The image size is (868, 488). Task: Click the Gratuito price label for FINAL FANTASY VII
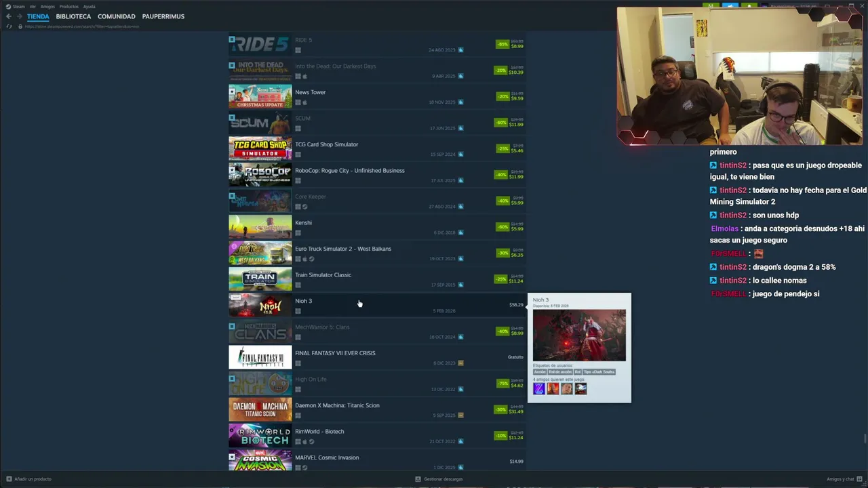[515, 357]
